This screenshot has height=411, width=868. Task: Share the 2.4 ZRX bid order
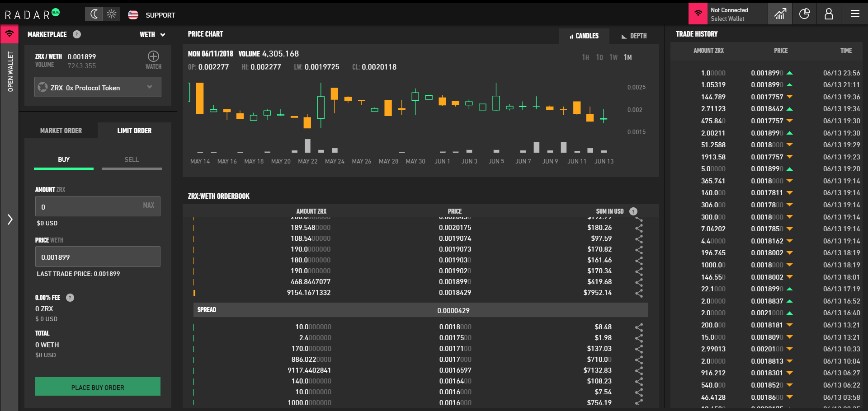pyautogui.click(x=639, y=338)
